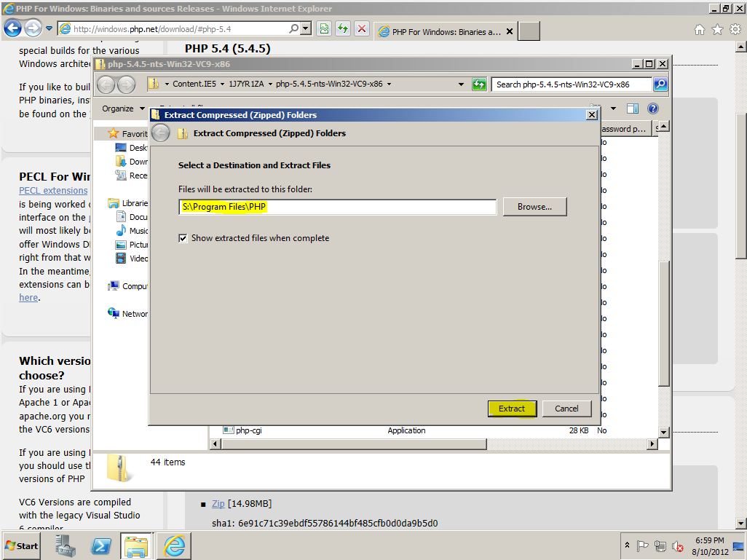The image size is (747, 560).
Task: Cancel the extraction wizard
Action: pyautogui.click(x=566, y=409)
